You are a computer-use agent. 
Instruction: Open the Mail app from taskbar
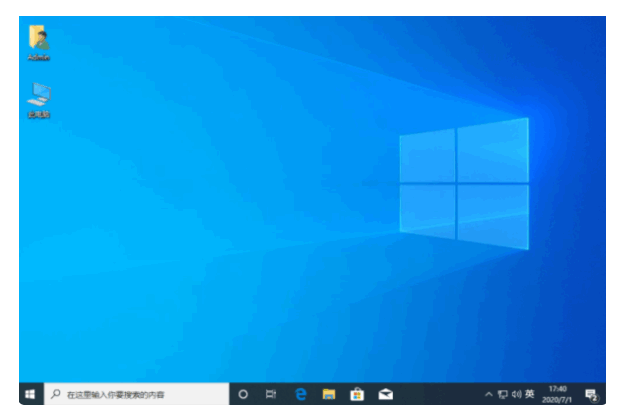click(x=386, y=394)
